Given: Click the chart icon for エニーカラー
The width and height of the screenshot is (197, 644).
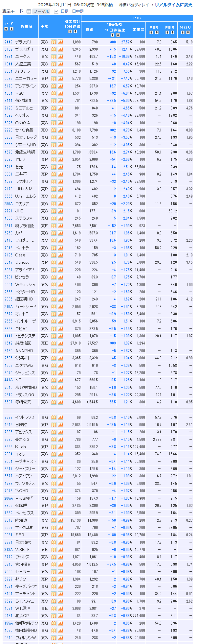Looking at the screenshot, I should (60, 79).
